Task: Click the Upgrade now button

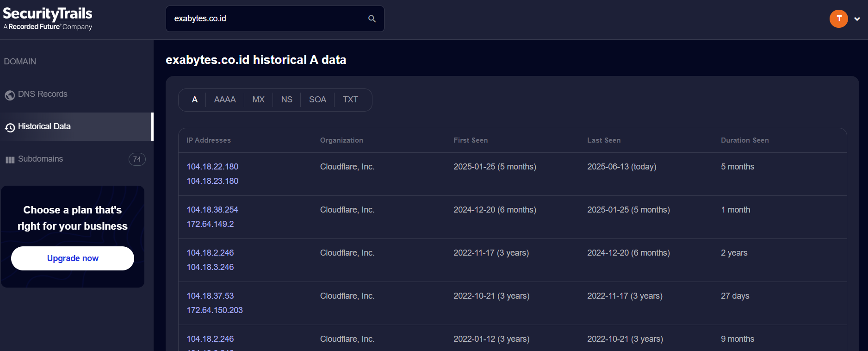Action: pos(73,258)
